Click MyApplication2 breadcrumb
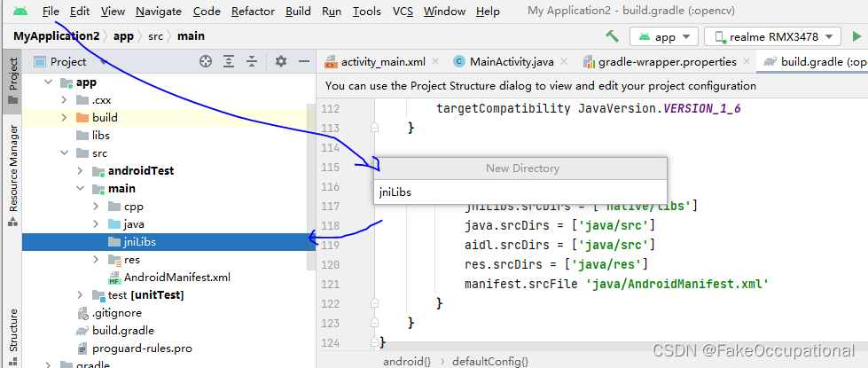 pyautogui.click(x=57, y=36)
